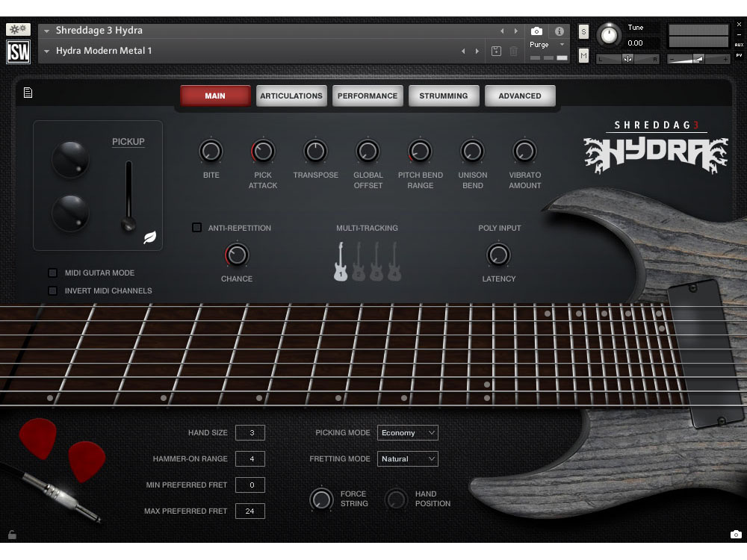Click the lower pickup panel knob
Viewport: 747px width, 560px height.
coord(70,213)
